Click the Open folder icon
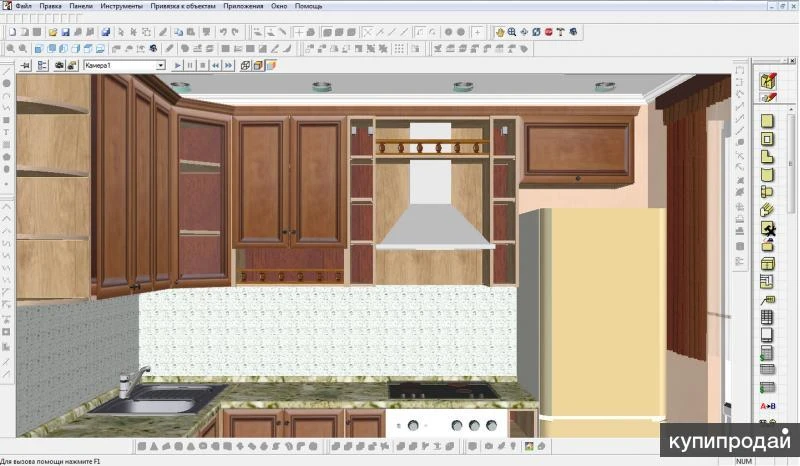Screen dimensions: 800x466 click(x=52, y=32)
